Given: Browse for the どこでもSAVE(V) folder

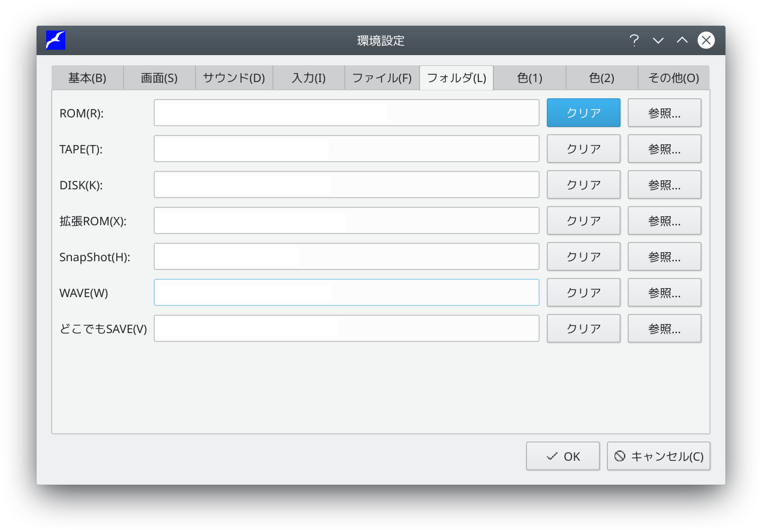Looking at the screenshot, I should click(664, 328).
